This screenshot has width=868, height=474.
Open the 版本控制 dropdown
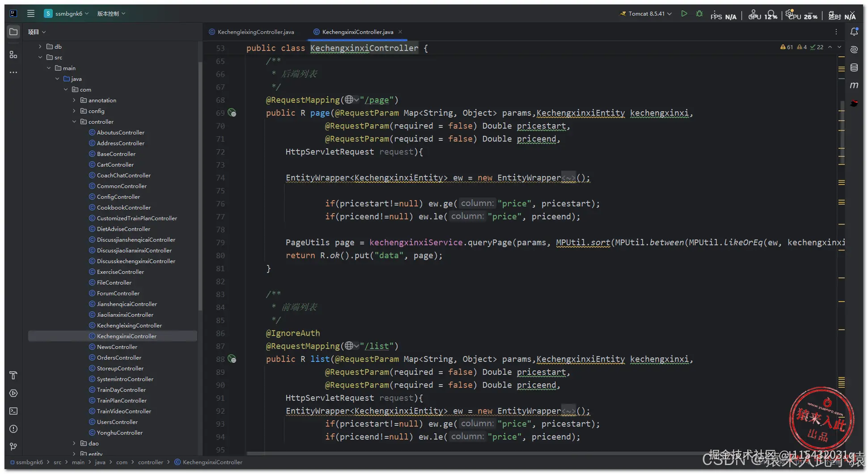coord(111,13)
